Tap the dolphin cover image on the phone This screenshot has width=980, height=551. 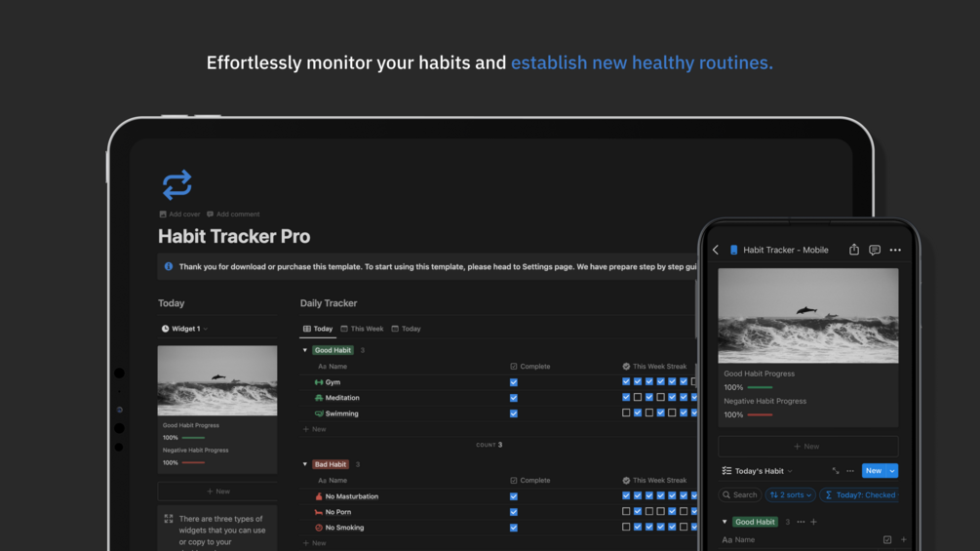click(808, 315)
